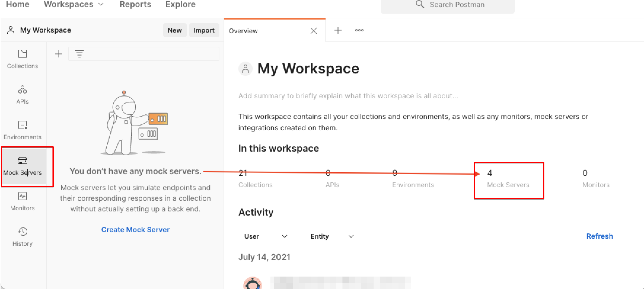This screenshot has height=289, width=644.
Task: Switch to the Reports page
Action: pos(135,4)
